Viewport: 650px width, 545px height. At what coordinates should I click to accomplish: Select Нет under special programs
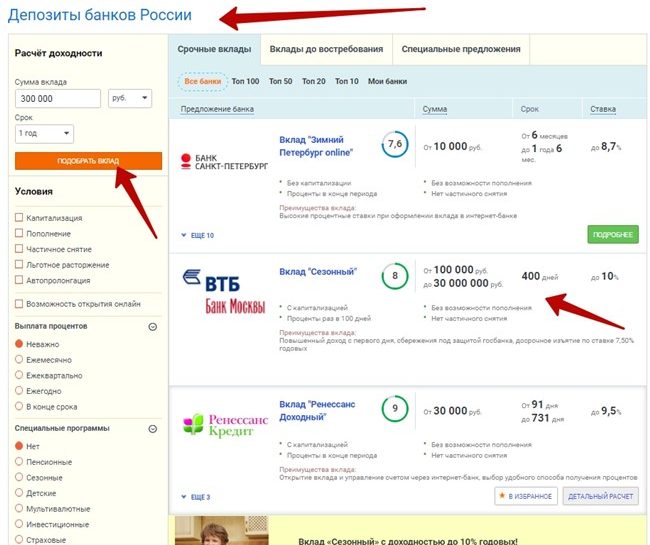(x=19, y=446)
